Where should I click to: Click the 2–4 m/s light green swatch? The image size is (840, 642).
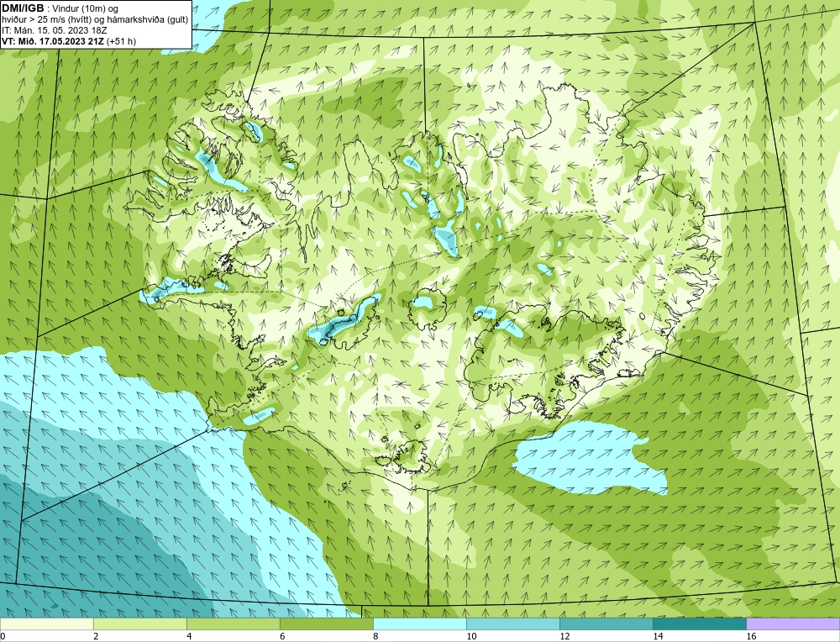[139, 624]
